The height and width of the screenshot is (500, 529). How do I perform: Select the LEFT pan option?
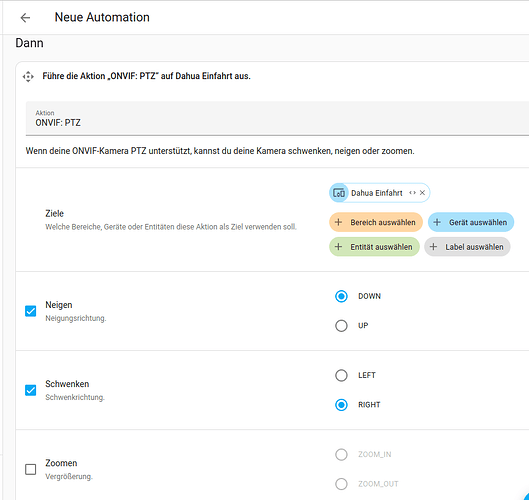tap(341, 375)
